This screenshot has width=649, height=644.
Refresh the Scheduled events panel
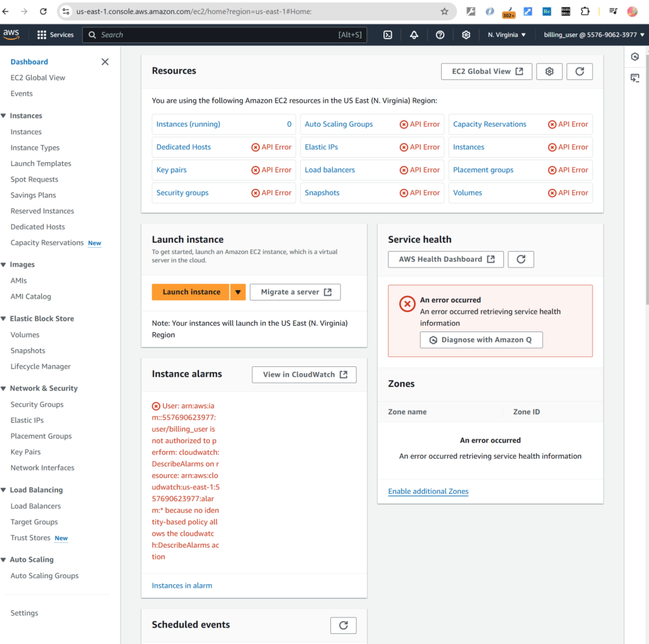(343, 625)
